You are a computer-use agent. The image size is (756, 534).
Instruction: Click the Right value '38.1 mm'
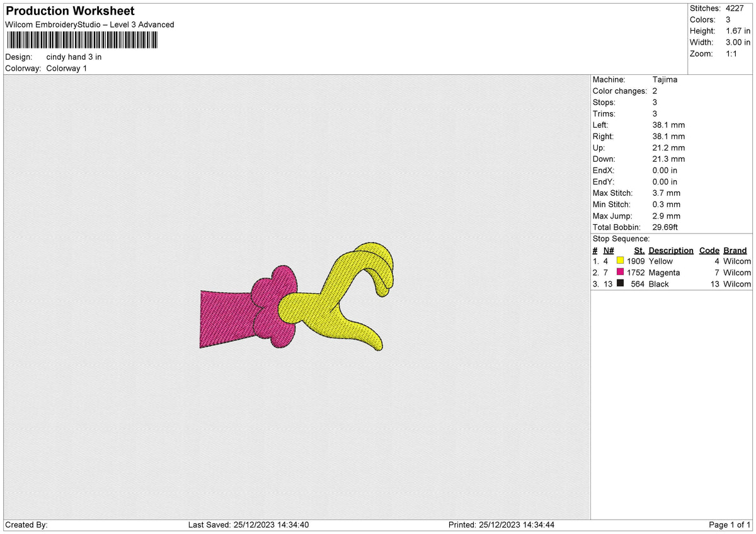tap(669, 136)
